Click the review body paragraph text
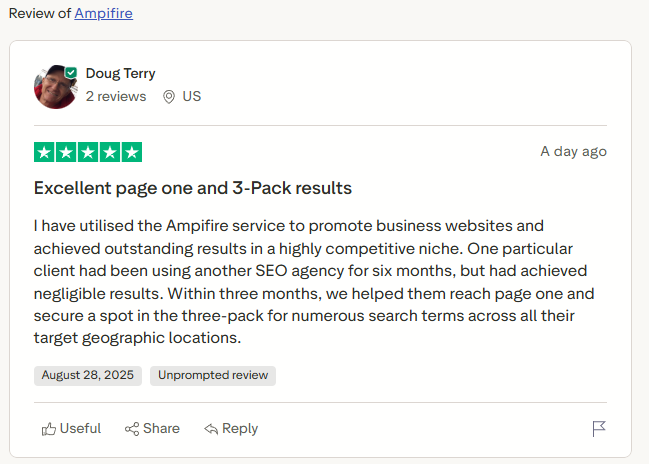649x464 pixels. [310, 282]
